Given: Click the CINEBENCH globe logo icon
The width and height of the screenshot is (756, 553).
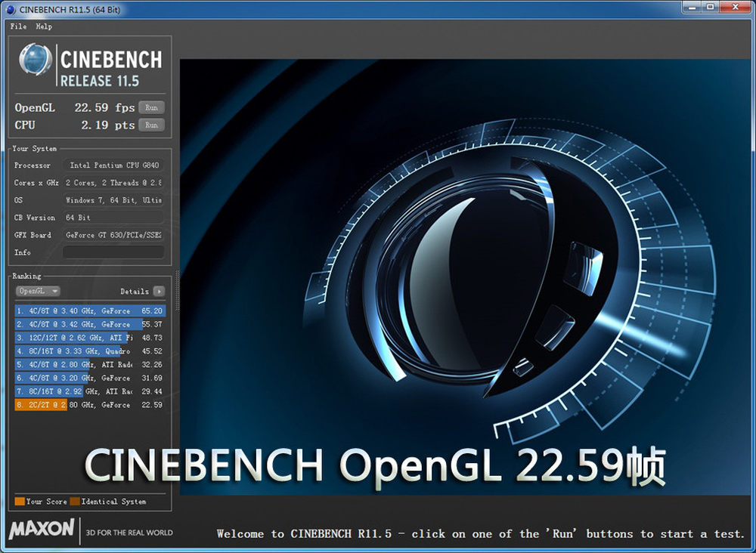Looking at the screenshot, I should (36, 60).
